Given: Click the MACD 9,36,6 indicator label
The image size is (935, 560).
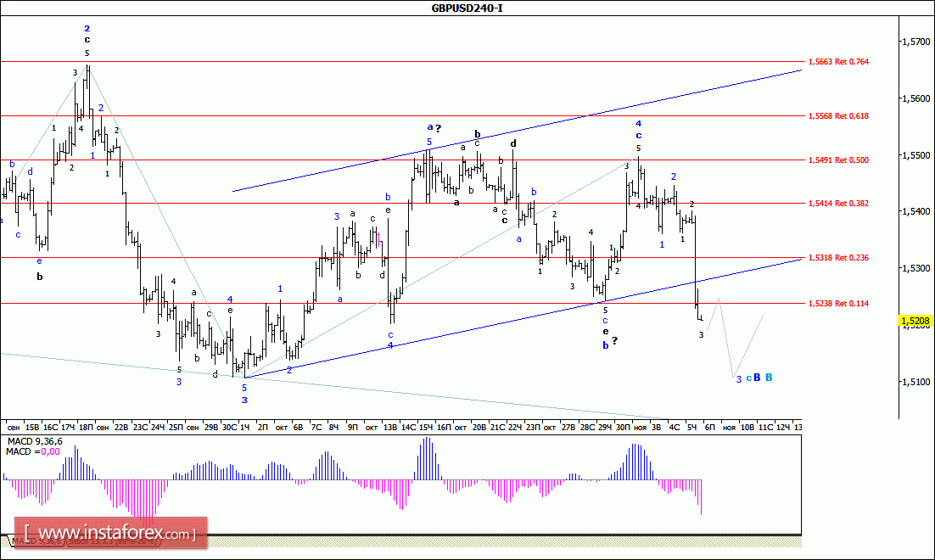Looking at the screenshot, I should click(x=34, y=441).
